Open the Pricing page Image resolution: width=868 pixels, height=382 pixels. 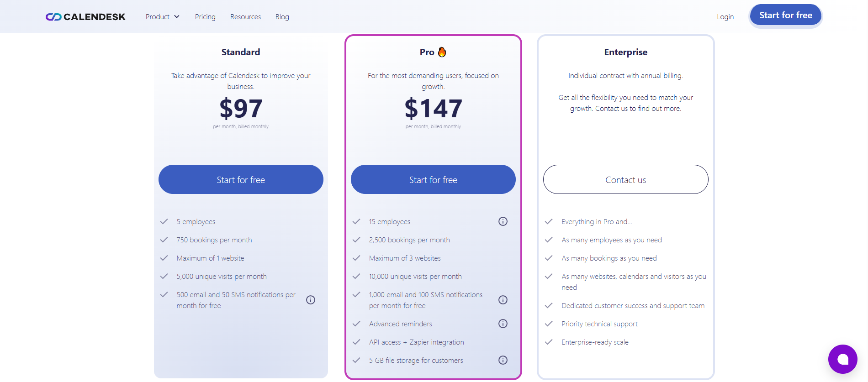205,16
